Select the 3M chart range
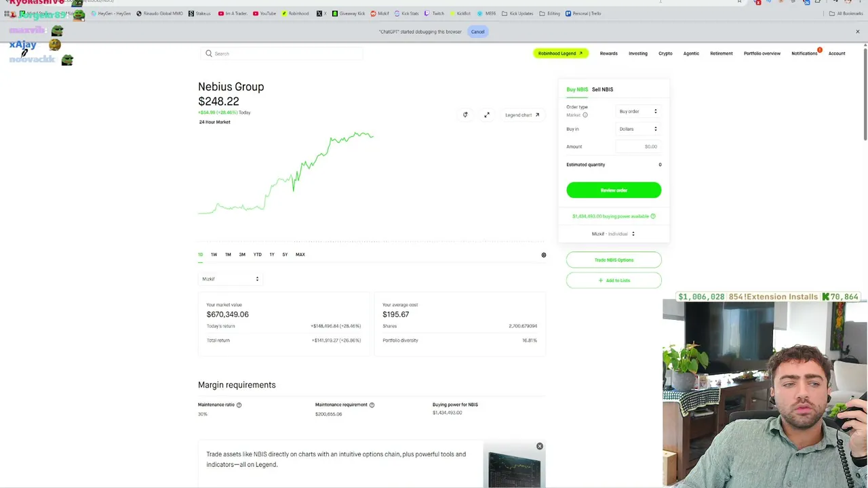This screenshot has height=488, width=868. tap(242, 255)
